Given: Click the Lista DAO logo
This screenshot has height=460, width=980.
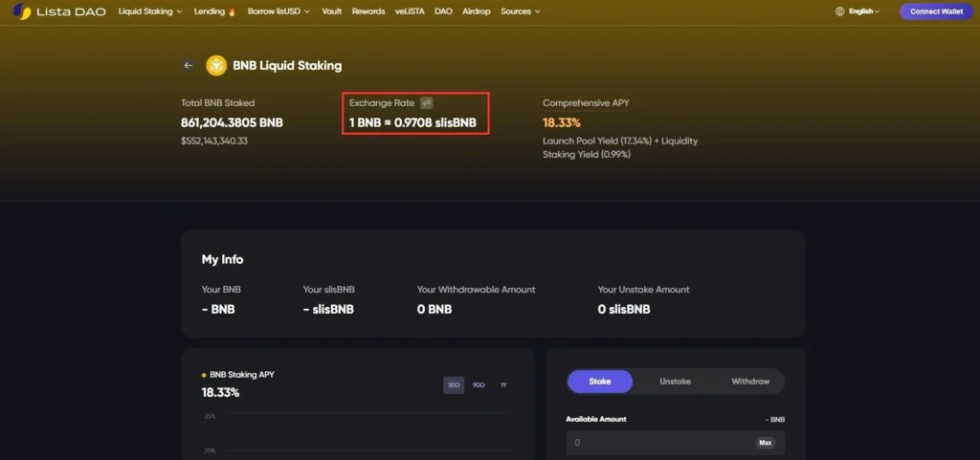Looking at the screenshot, I should pos(59,11).
